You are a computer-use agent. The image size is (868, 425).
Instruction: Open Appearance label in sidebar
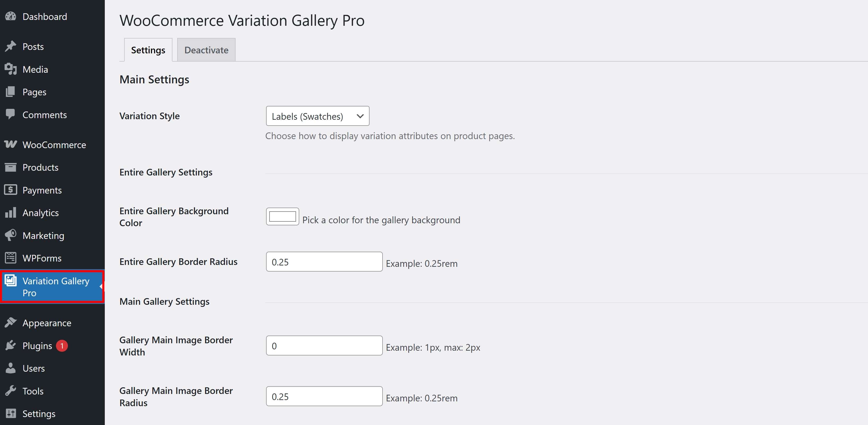47,323
